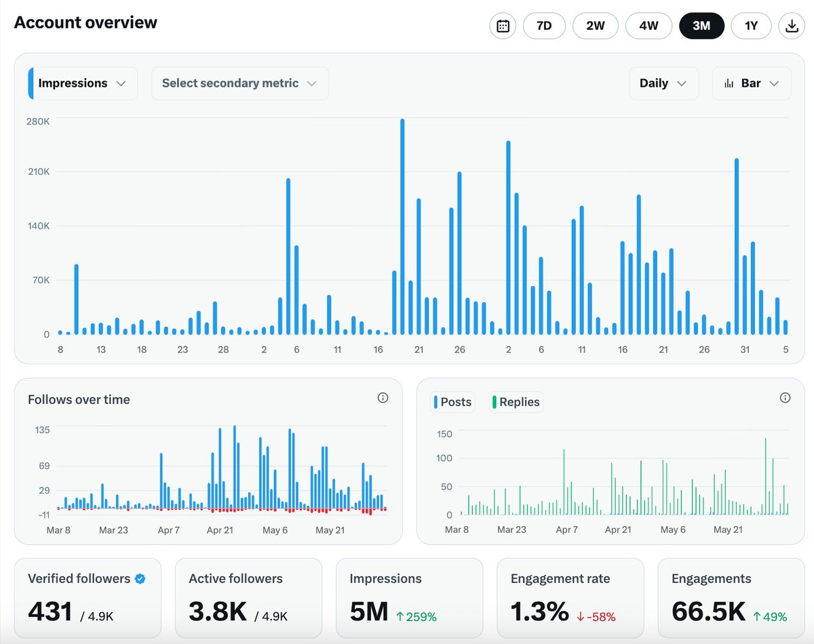Open the calendar date picker

pos(503,26)
